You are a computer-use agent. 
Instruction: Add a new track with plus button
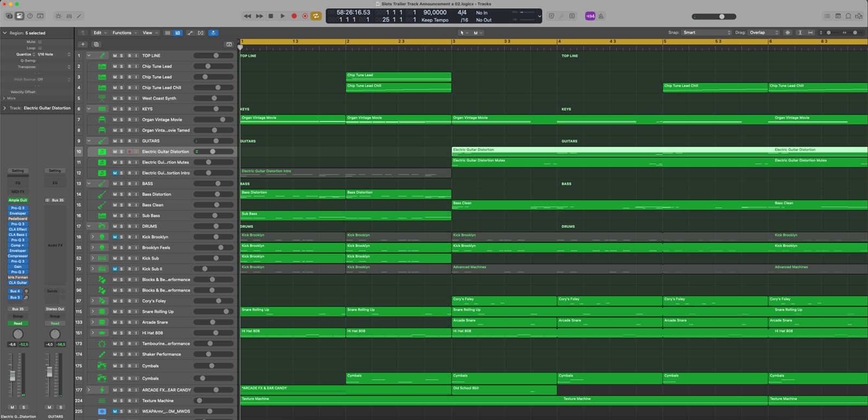pyautogui.click(x=83, y=44)
